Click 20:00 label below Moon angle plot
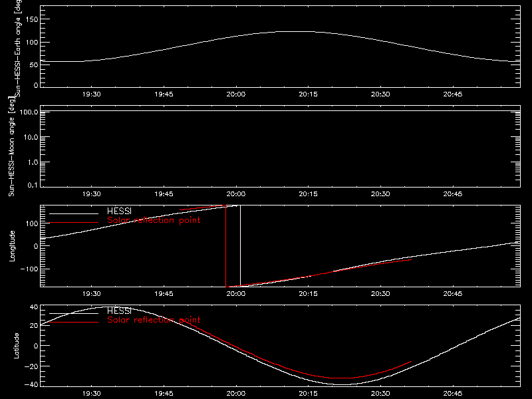 [x=236, y=194]
